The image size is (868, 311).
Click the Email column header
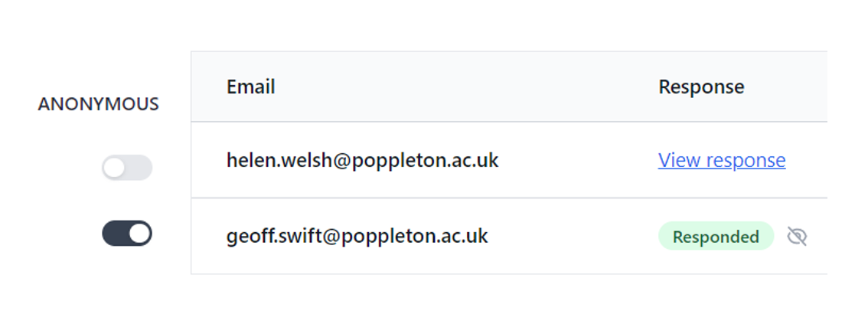[251, 87]
